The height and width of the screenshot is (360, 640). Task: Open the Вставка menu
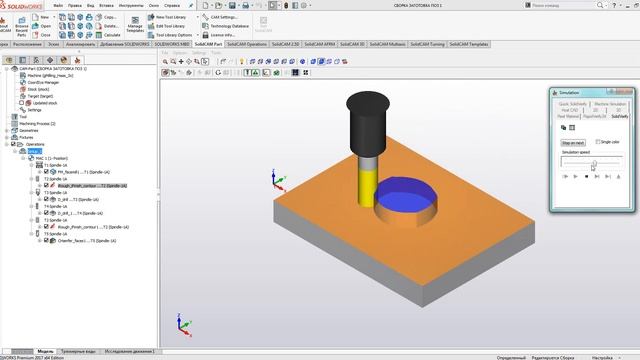[x=107, y=6]
